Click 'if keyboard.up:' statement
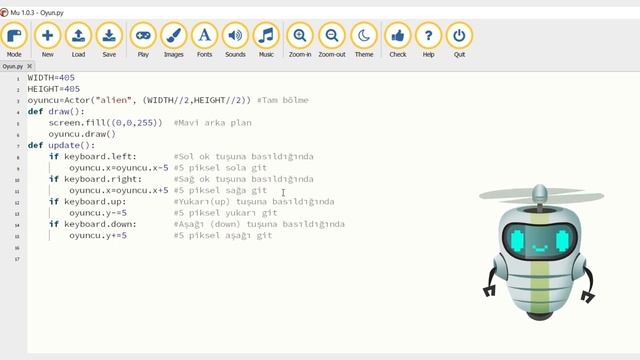Image resolution: width=640 pixels, height=360 pixels. tap(87, 202)
